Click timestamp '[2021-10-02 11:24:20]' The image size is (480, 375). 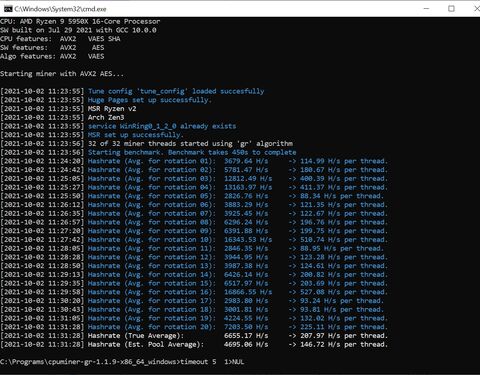pos(42,161)
